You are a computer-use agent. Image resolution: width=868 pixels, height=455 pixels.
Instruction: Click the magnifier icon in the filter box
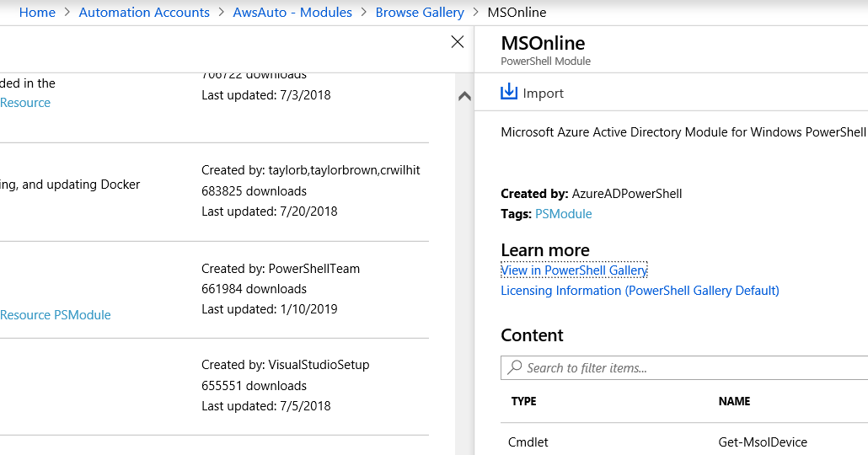point(513,367)
